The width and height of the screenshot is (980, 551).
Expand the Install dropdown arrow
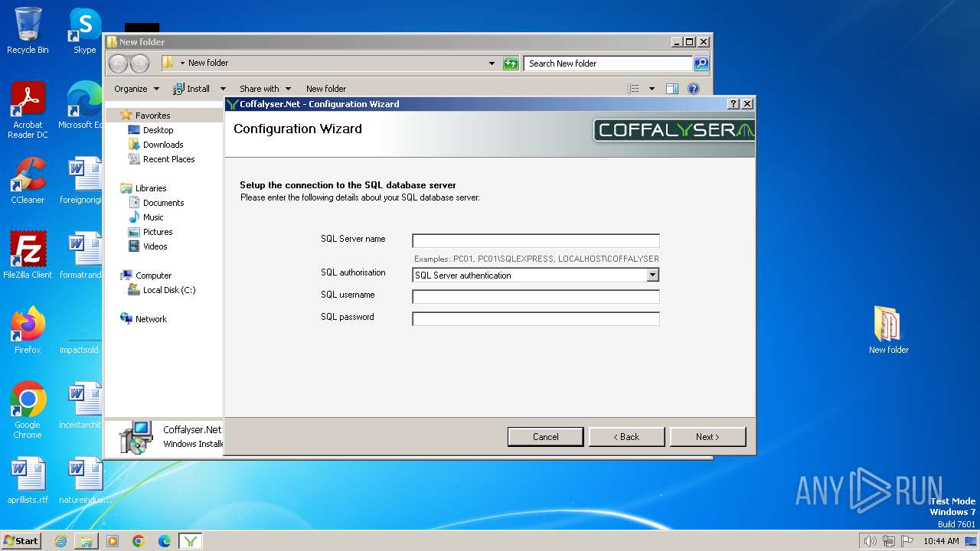pyautogui.click(x=223, y=89)
